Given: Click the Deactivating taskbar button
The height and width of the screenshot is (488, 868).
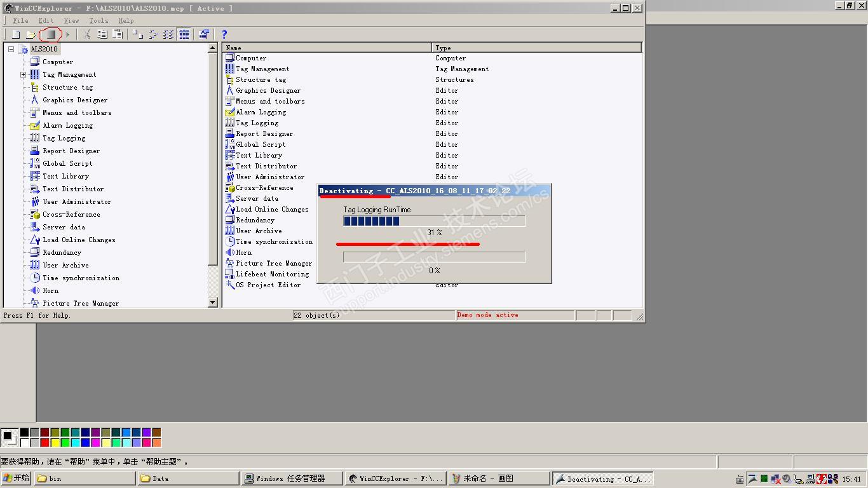Looking at the screenshot, I should point(602,478).
